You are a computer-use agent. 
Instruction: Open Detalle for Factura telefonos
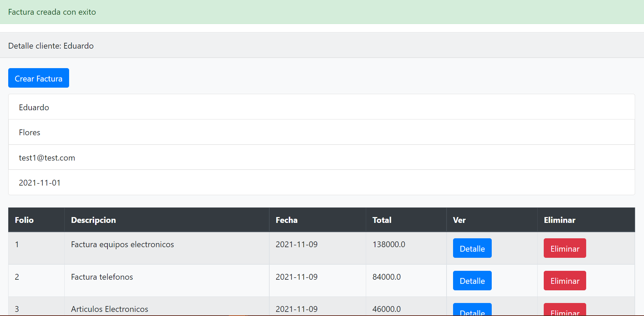click(472, 280)
